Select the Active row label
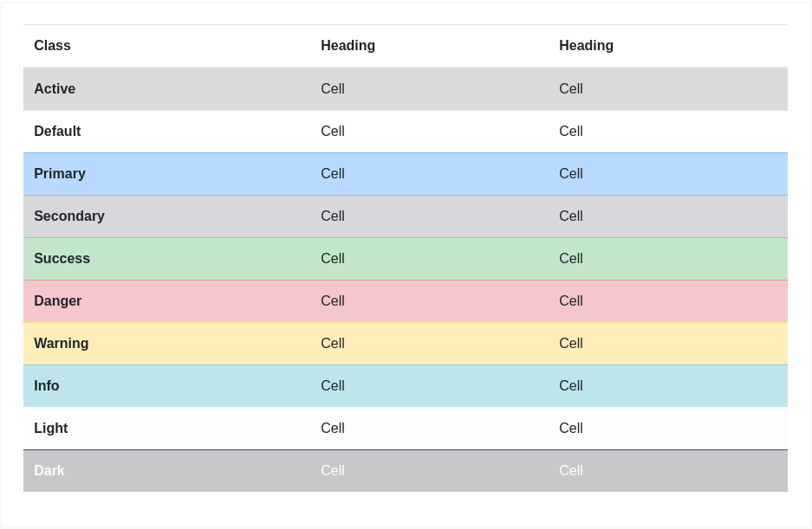The width and height of the screenshot is (812, 529). coord(55,89)
